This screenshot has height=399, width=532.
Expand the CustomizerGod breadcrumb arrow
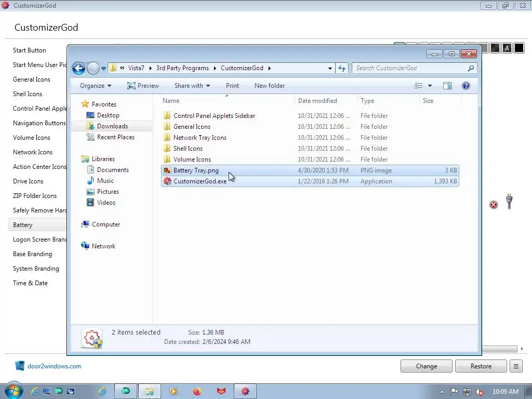270,68
